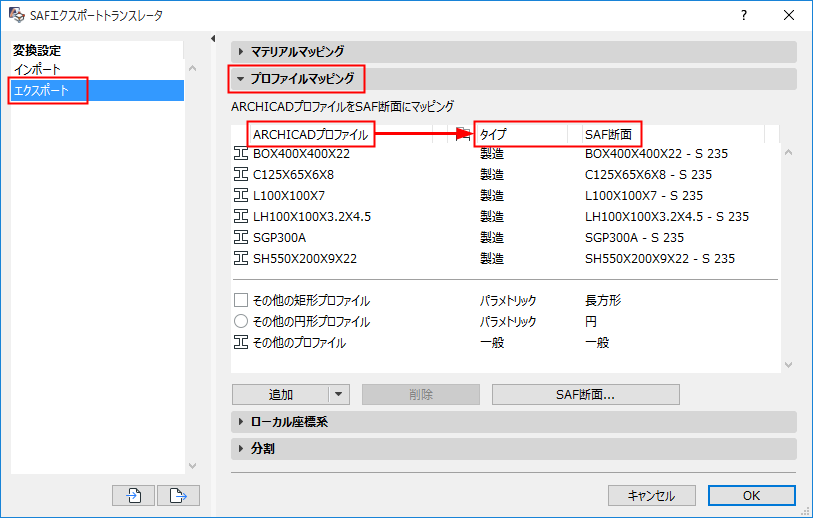
Task: Click the profile table scroll-up arrow
Action: 789,152
